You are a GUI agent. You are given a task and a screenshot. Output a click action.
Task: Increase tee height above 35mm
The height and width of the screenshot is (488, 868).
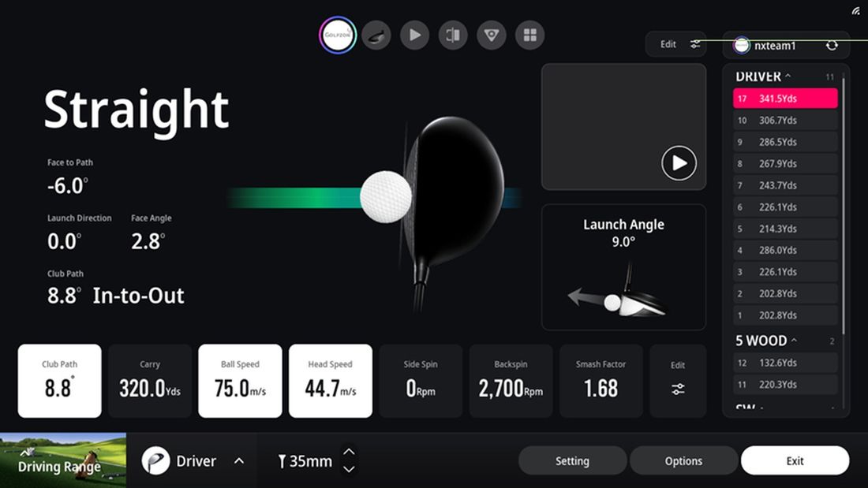[349, 452]
